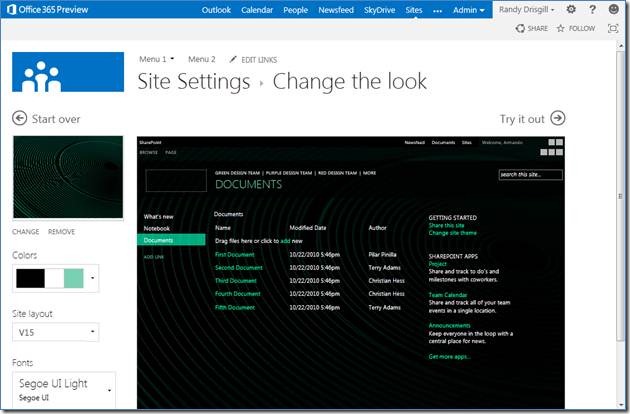
Task: Open the ellipsis more navigation menu
Action: pos(438,11)
